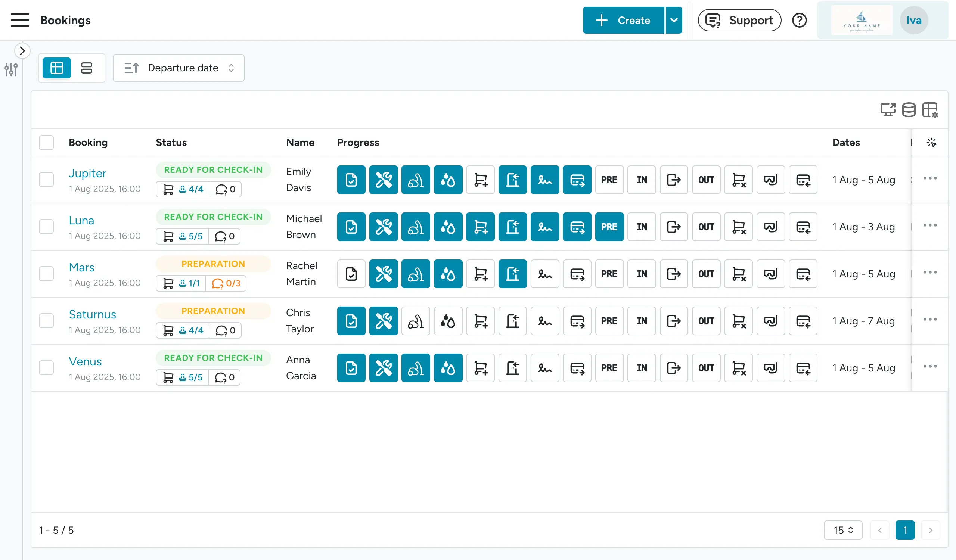The height and width of the screenshot is (560, 956).
Task: Select the Mars booking row checkbox
Action: pyautogui.click(x=46, y=274)
